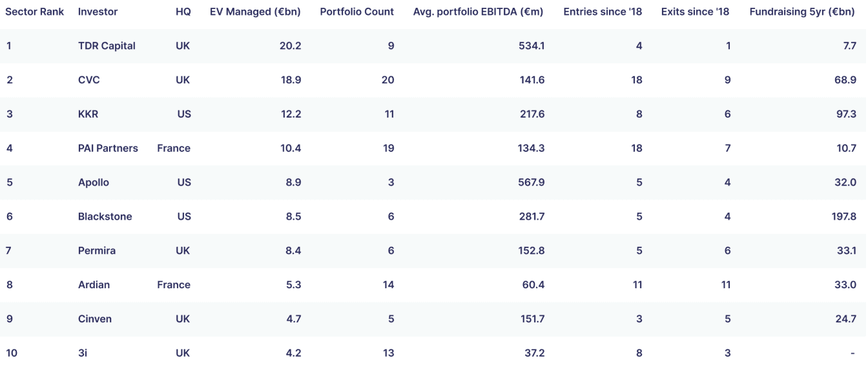The image size is (868, 367).
Task: Select CVC's fundraising value 68.9
Action: 846,80
